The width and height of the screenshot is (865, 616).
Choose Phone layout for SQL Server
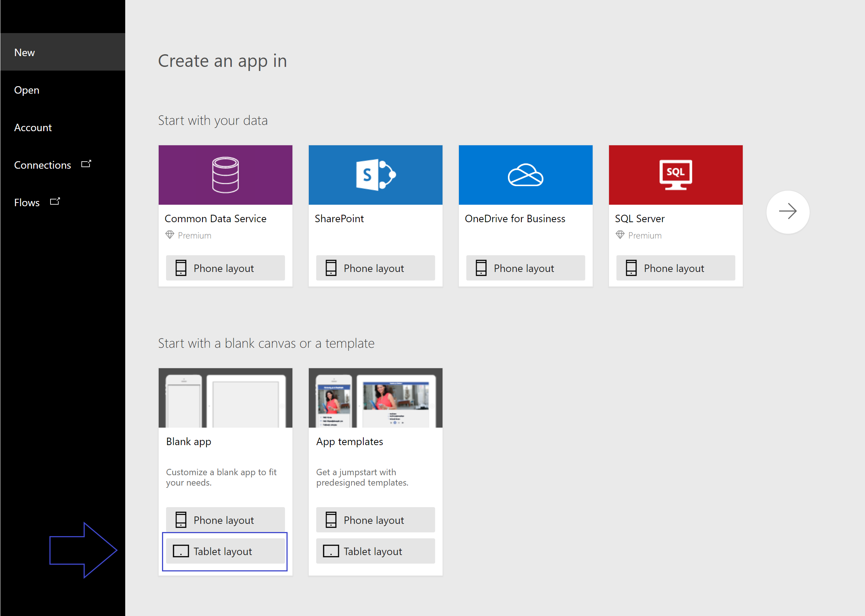[x=676, y=268]
